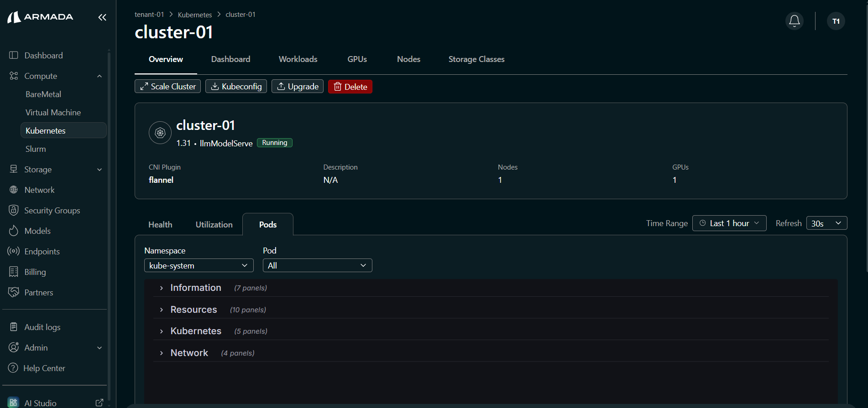Open the Storage Classes tab

(476, 59)
